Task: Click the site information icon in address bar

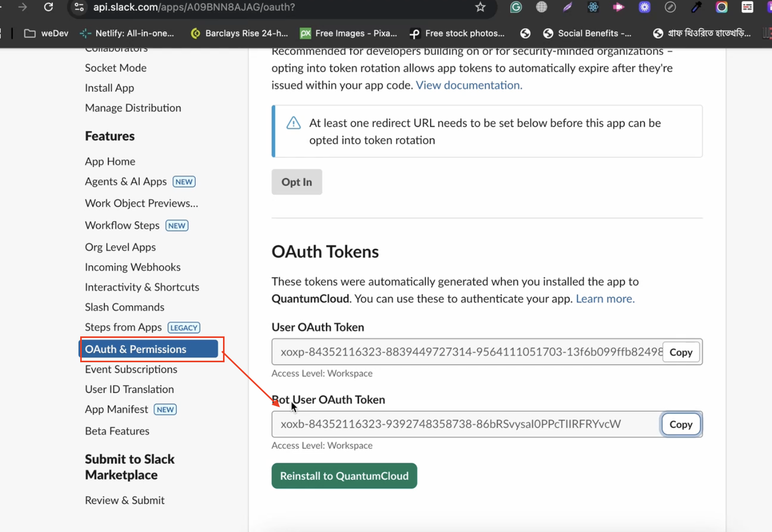Action: pos(79,7)
